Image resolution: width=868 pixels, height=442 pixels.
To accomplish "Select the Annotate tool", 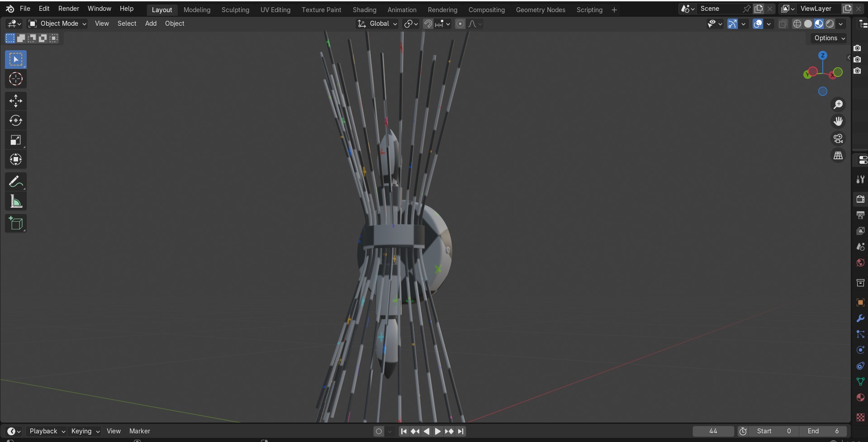I will (16, 182).
